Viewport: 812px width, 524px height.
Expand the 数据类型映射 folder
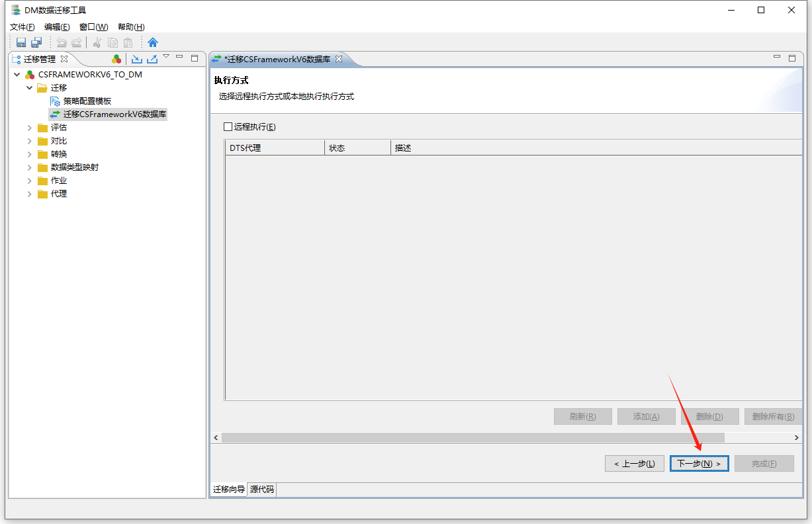click(30, 167)
